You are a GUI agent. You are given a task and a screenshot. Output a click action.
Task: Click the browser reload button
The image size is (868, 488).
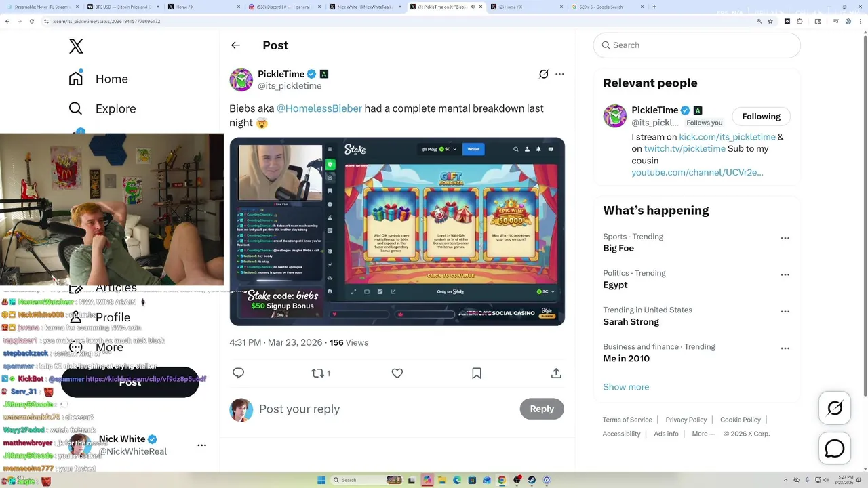31,21
